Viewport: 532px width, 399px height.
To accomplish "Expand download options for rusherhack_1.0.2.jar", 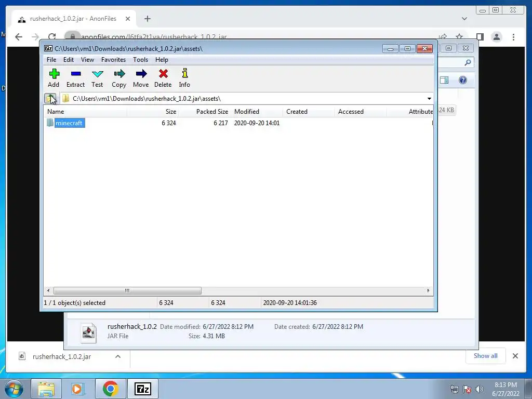I will click(x=118, y=356).
